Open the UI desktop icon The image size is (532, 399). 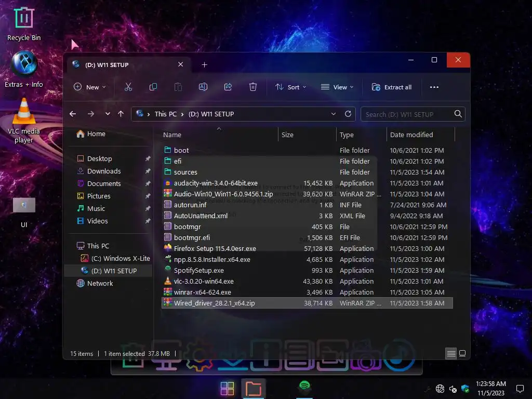24,212
